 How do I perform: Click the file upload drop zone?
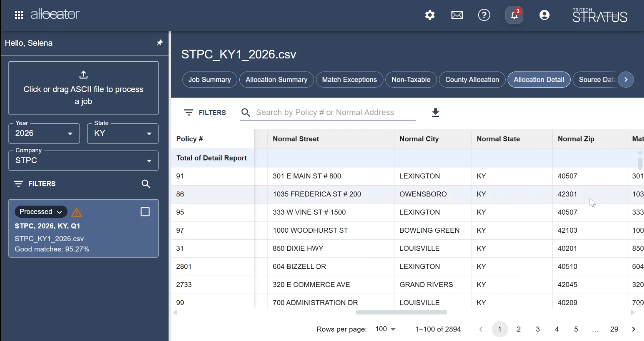click(x=83, y=88)
